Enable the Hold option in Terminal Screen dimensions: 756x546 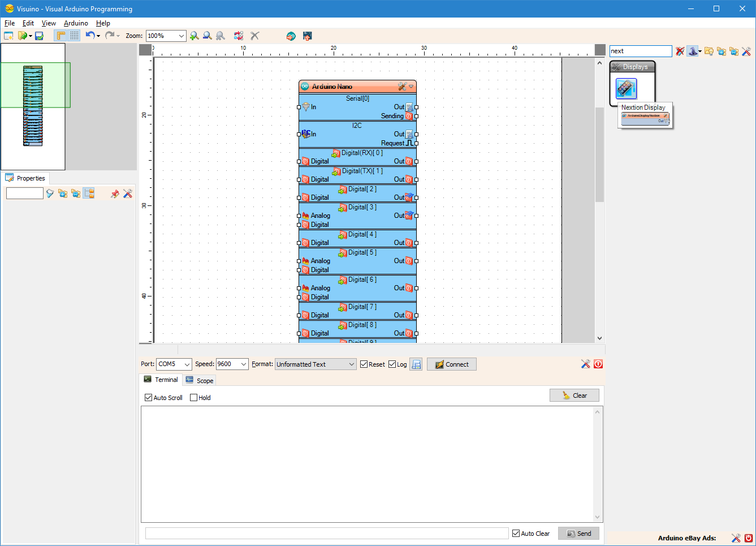click(x=193, y=397)
